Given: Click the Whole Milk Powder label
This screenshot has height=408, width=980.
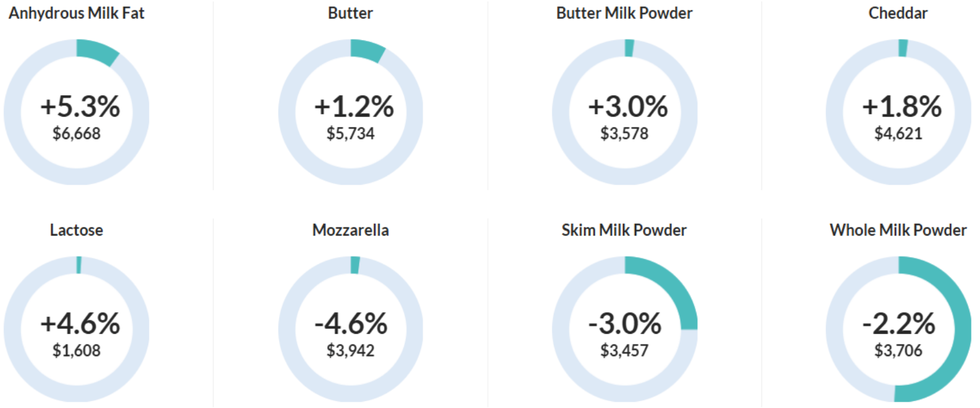Looking at the screenshot, I should coord(898,230).
